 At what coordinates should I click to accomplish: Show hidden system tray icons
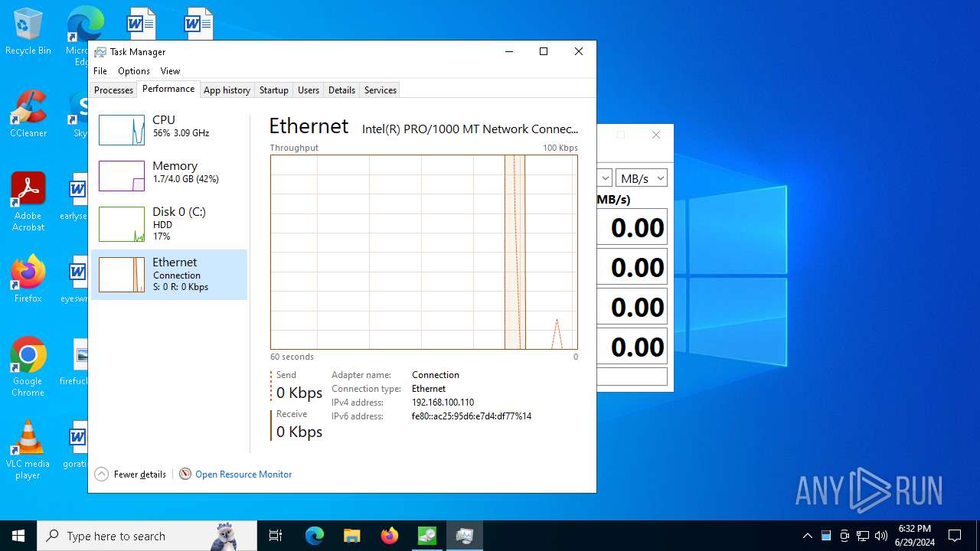[x=807, y=536]
